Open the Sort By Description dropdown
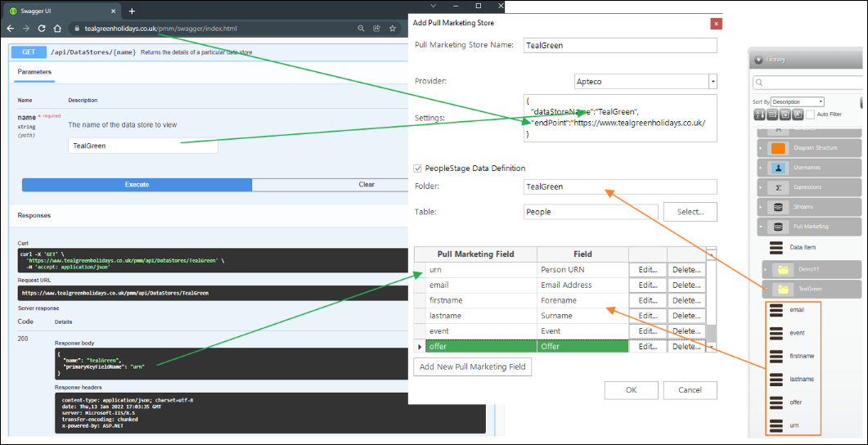The height and width of the screenshot is (445, 868). [797, 101]
